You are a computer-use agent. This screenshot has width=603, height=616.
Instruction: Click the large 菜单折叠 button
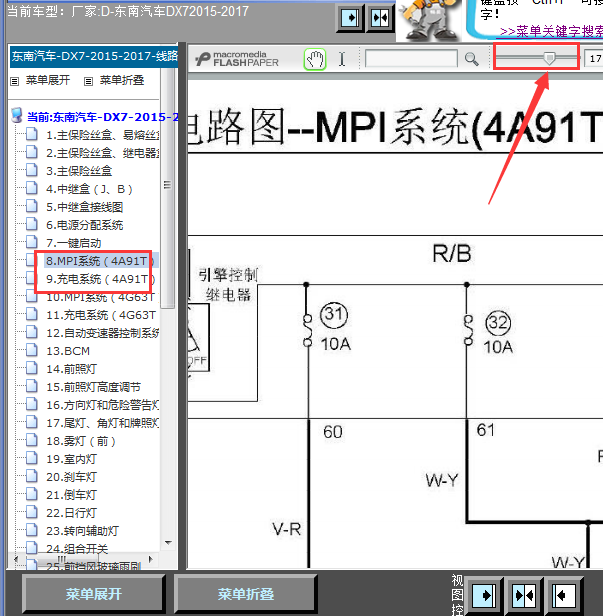[246, 594]
